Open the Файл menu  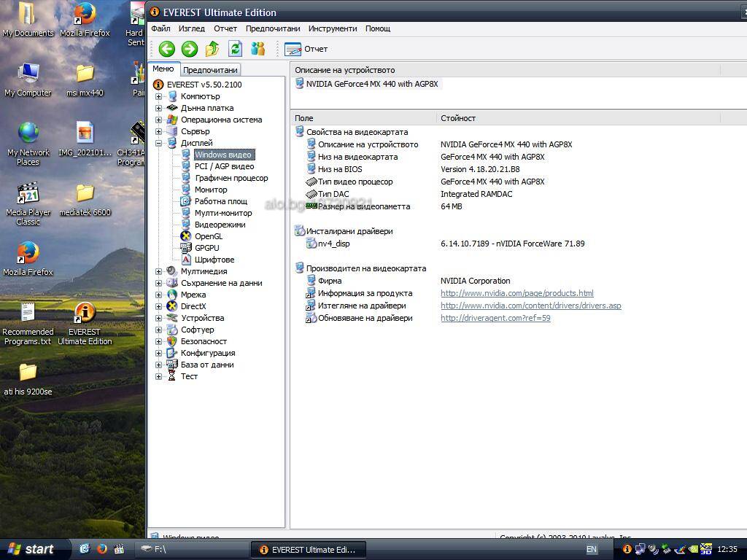(x=160, y=28)
